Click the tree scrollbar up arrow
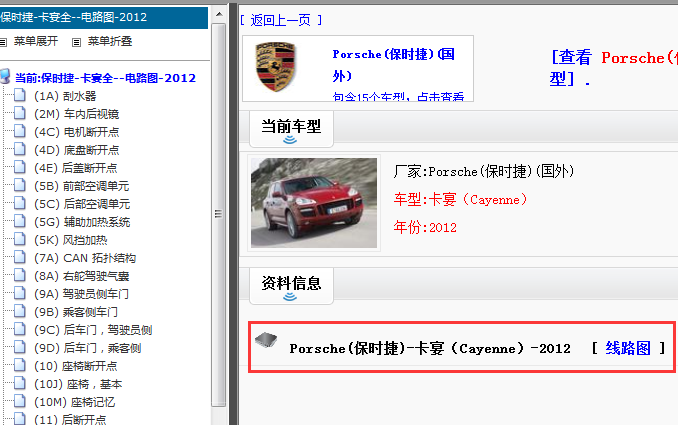This screenshot has height=425, width=678. tap(219, 14)
